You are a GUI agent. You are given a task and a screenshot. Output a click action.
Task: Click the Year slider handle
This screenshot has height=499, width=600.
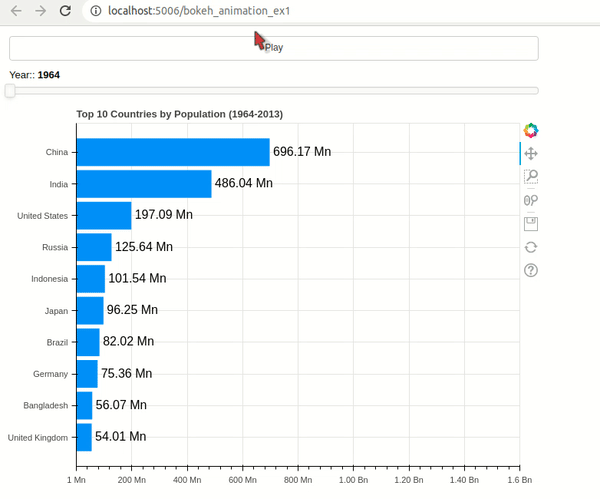click(x=10, y=91)
